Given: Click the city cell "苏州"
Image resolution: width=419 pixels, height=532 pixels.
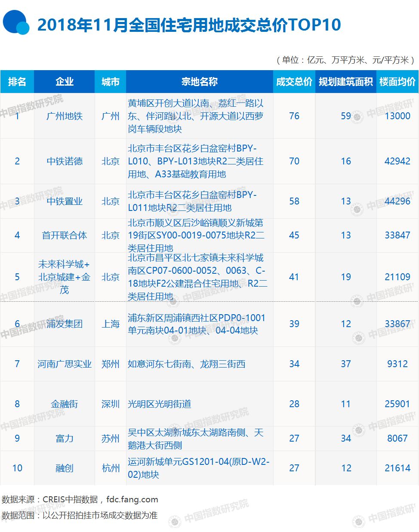Looking at the screenshot, I should pos(111,439).
